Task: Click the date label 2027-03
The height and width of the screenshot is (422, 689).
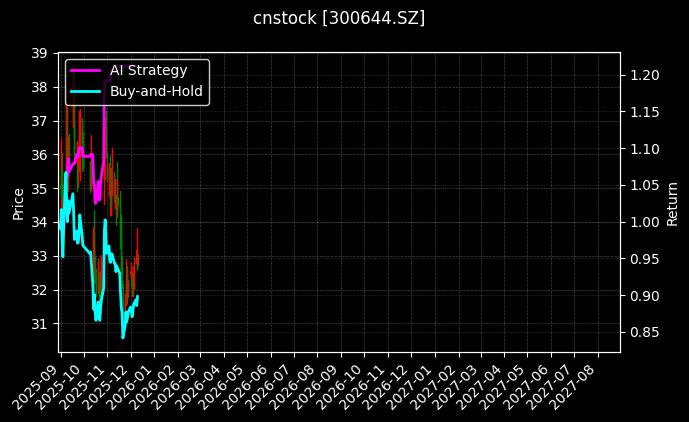Action: (x=457, y=386)
